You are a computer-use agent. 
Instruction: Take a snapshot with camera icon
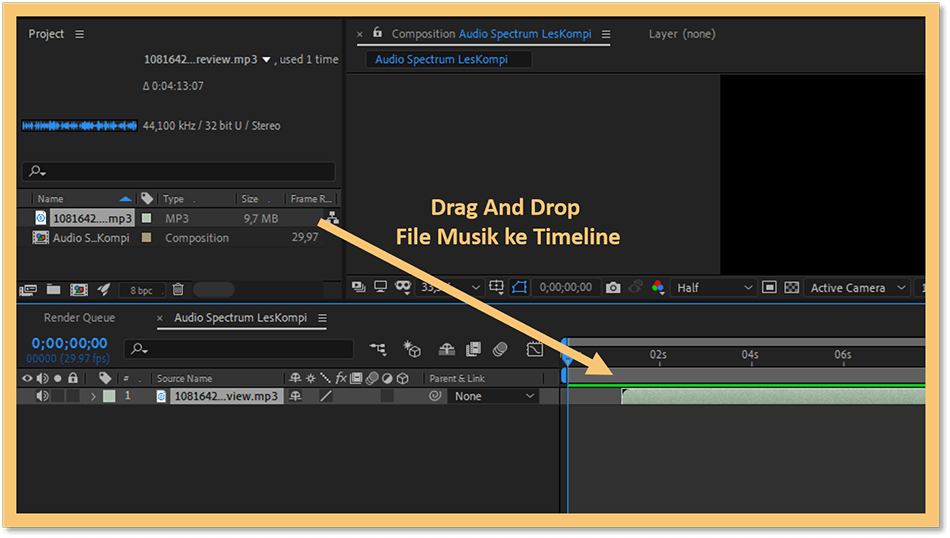(613, 287)
